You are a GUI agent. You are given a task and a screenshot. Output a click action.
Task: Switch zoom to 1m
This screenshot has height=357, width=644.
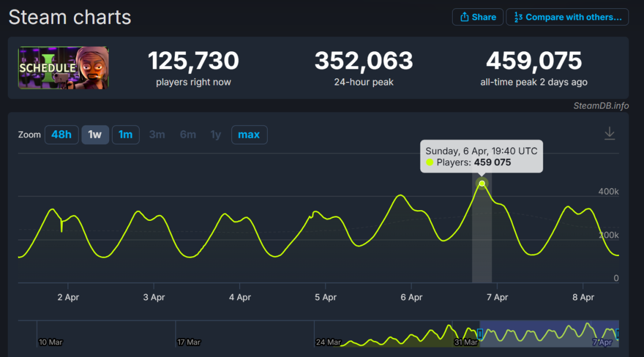[126, 135]
